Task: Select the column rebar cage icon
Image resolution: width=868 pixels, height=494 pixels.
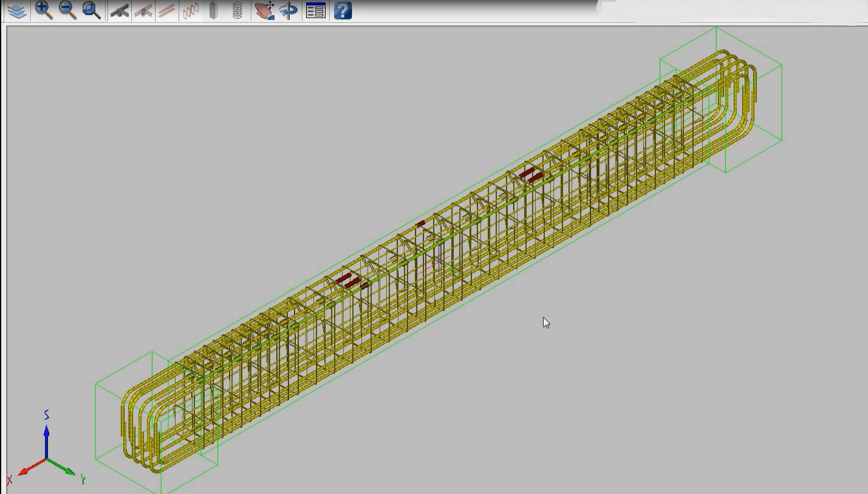Action: [x=238, y=11]
